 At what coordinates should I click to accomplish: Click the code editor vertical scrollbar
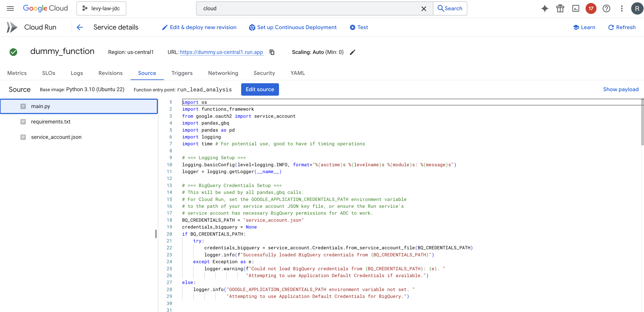coord(642,122)
